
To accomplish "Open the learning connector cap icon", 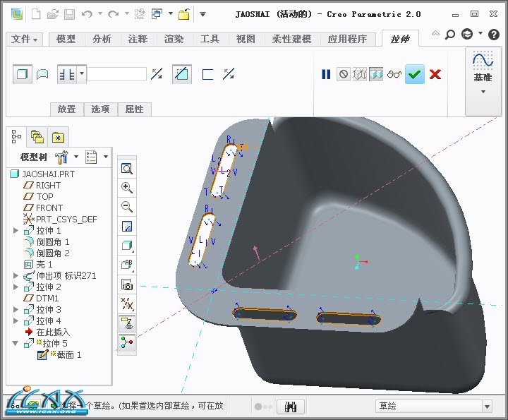I will pos(467,34).
